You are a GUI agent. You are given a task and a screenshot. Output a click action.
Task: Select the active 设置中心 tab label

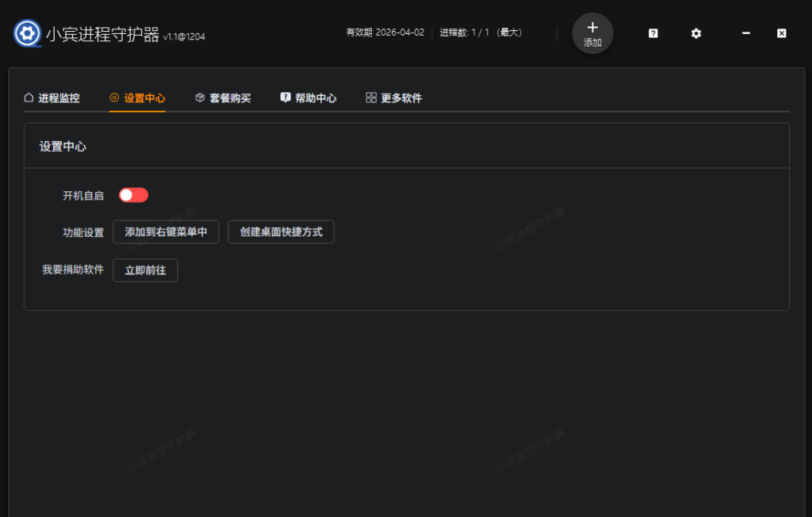tap(143, 98)
